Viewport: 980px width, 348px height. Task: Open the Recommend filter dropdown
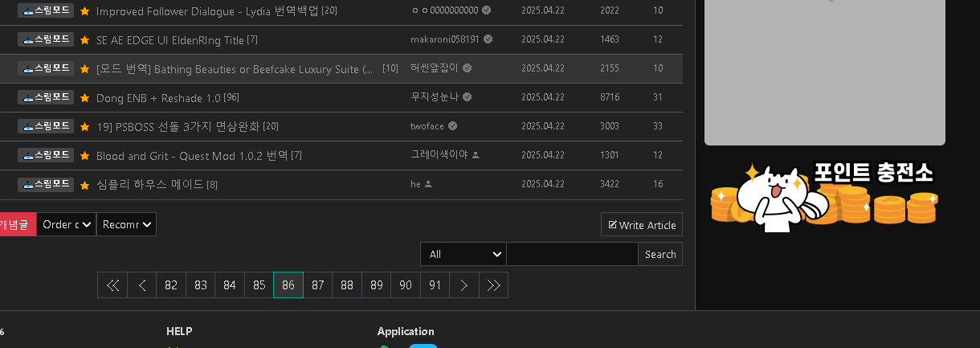126,224
